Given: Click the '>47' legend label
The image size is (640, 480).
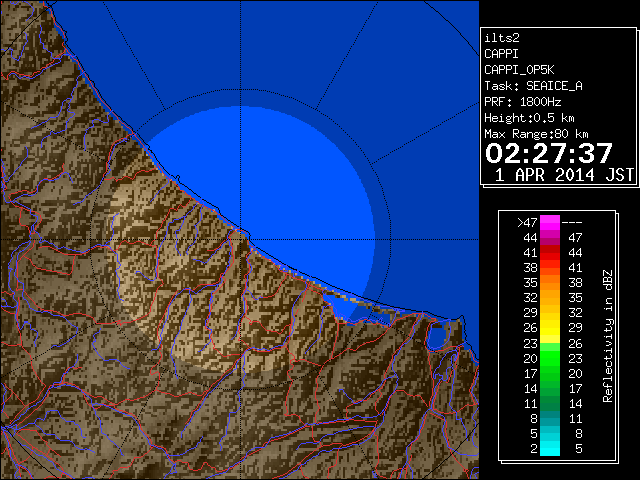Looking at the screenshot, I should click(527, 222).
